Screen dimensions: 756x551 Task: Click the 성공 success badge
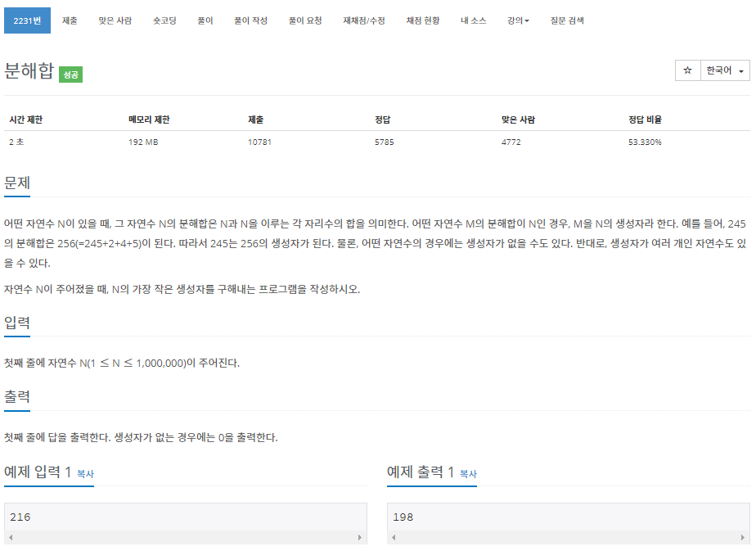tap(70, 74)
